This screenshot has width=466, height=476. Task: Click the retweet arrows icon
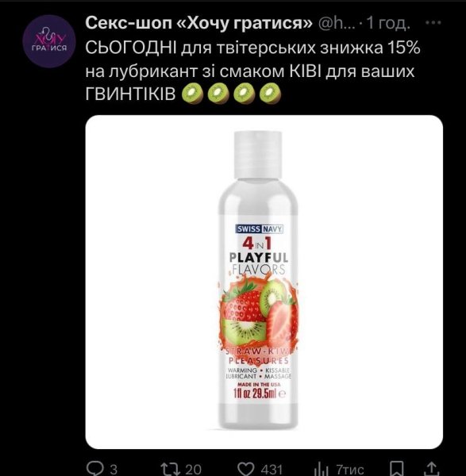[171, 469]
